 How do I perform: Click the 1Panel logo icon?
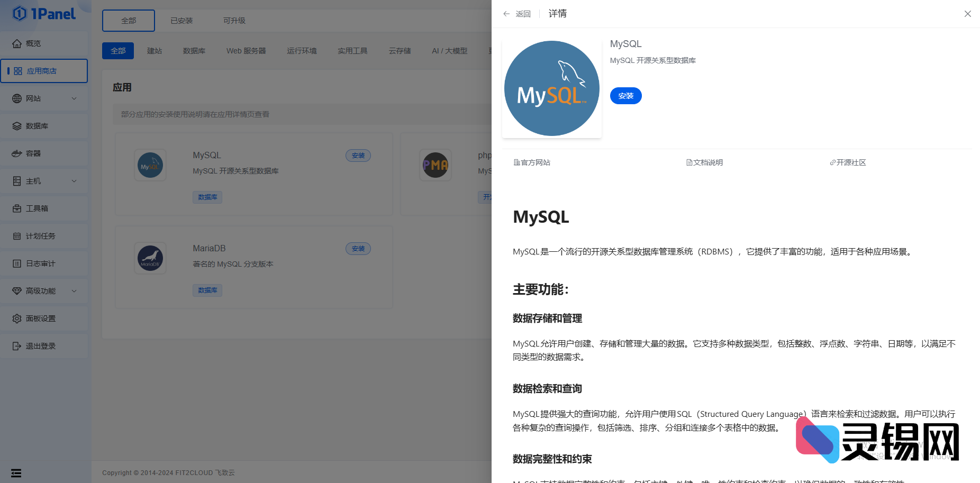20,14
